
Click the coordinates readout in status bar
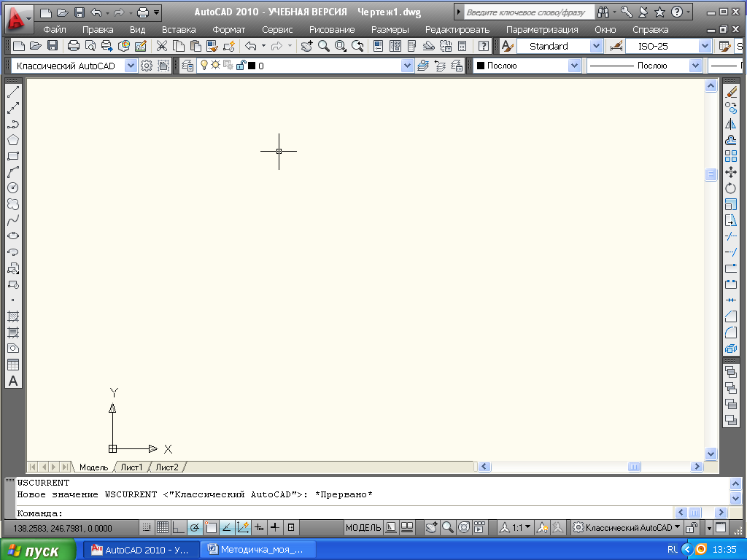coord(63,528)
